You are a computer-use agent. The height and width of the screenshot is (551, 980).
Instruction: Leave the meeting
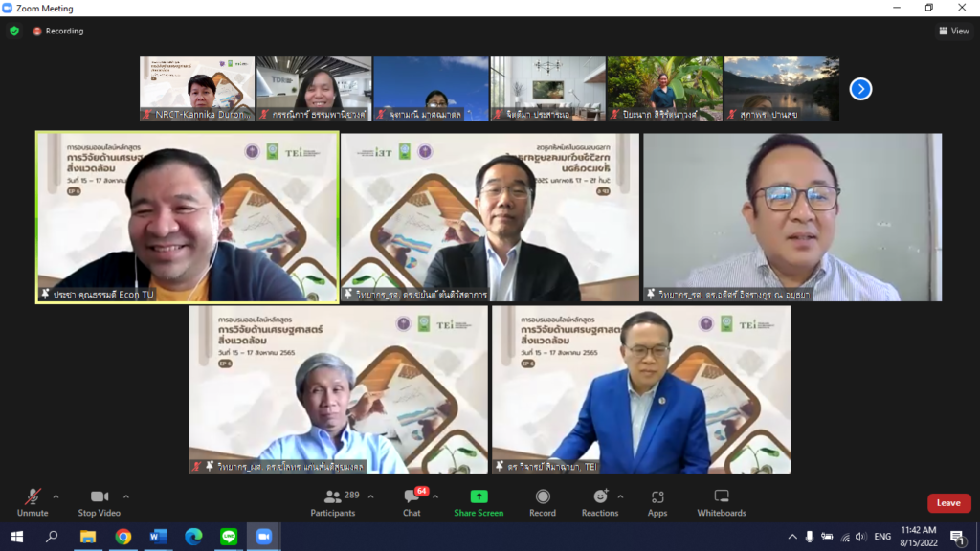click(x=947, y=503)
